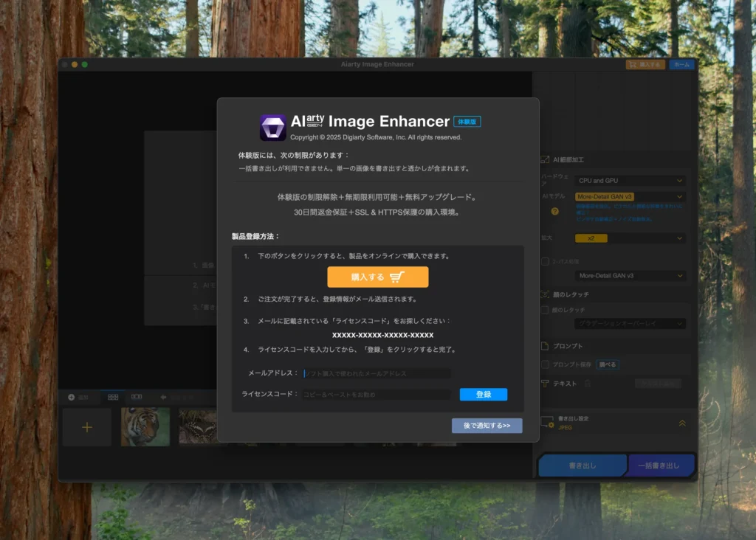Dismiss dialog with 後で通知する button
The width and height of the screenshot is (756, 540).
pyautogui.click(x=487, y=426)
